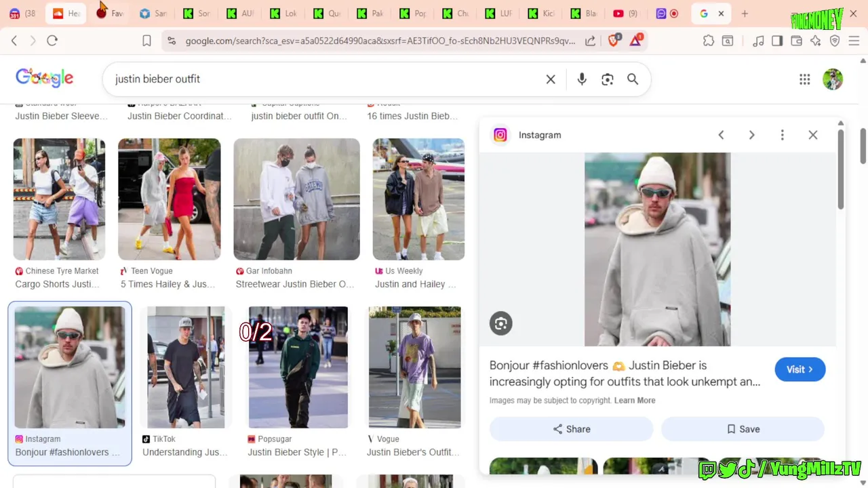The height and width of the screenshot is (488, 868).
Task: Click the 'Bonjour #fashionlovers' description in panel
Action: tap(625, 373)
